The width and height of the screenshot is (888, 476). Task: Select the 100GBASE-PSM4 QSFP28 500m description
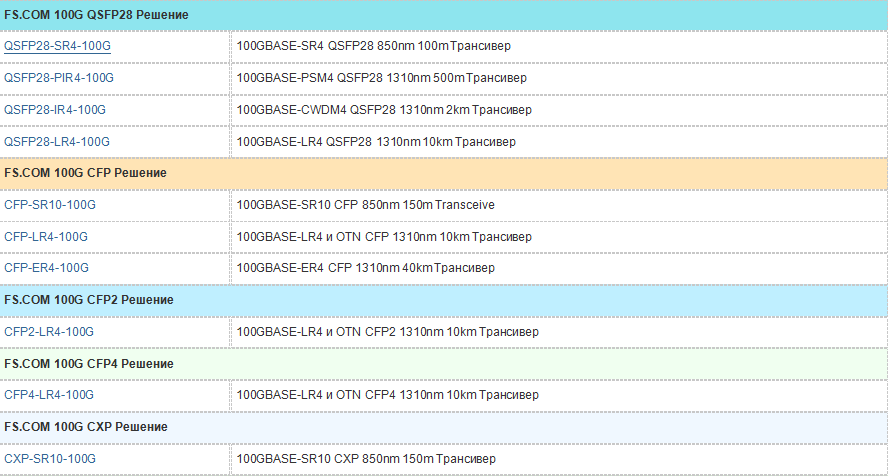pos(382,78)
